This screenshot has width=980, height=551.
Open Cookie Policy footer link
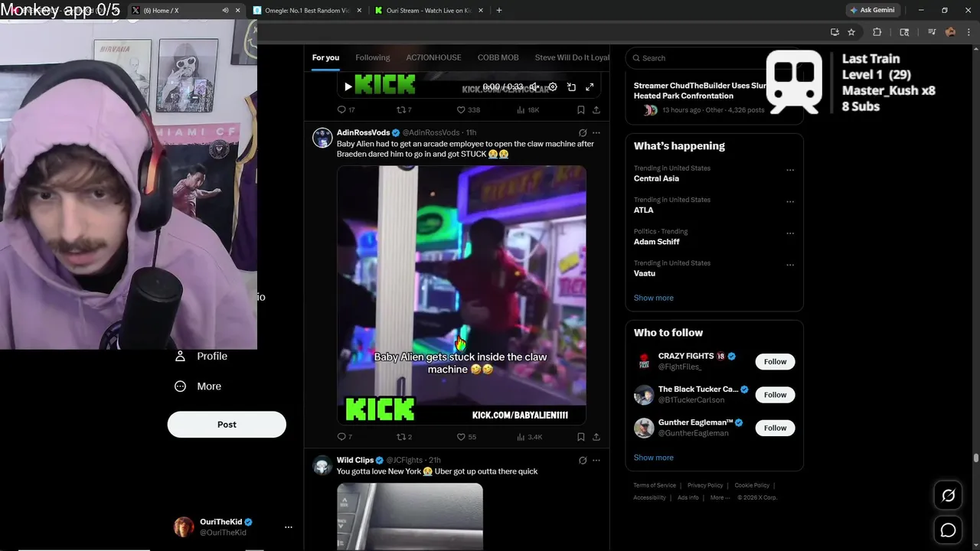[752, 485]
